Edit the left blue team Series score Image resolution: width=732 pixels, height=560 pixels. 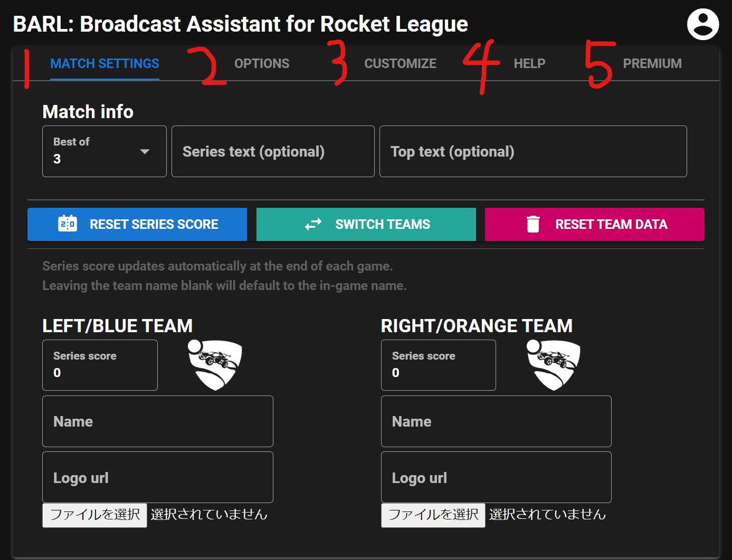pos(100,365)
